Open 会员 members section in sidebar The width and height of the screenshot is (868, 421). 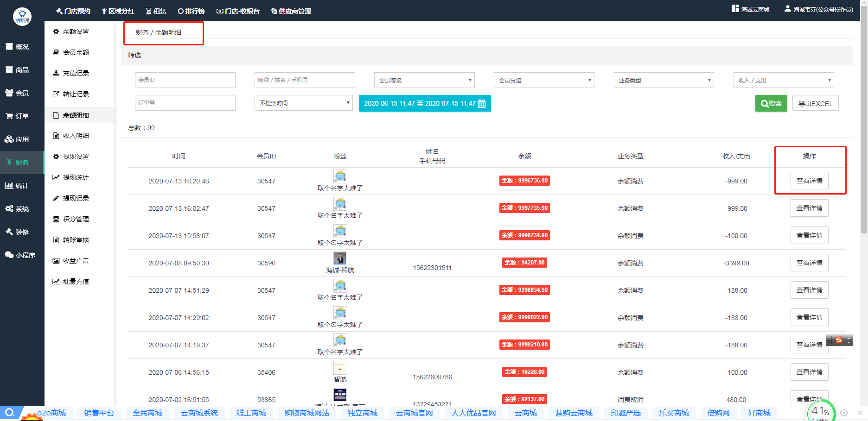17,93
